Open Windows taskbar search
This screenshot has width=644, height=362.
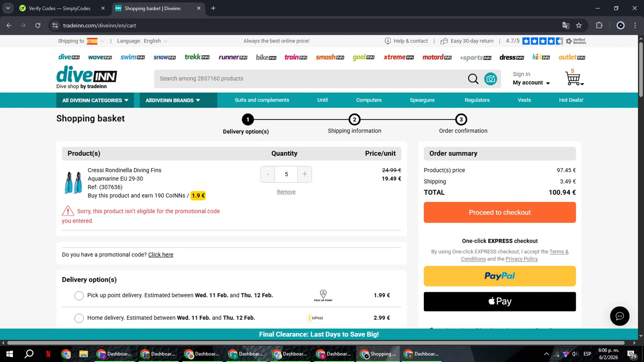coord(29,354)
